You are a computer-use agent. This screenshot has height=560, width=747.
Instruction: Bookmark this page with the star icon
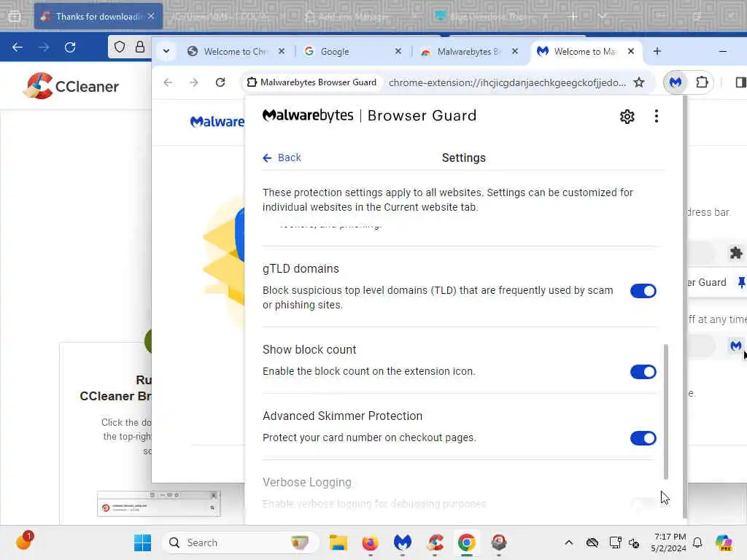pos(639,82)
